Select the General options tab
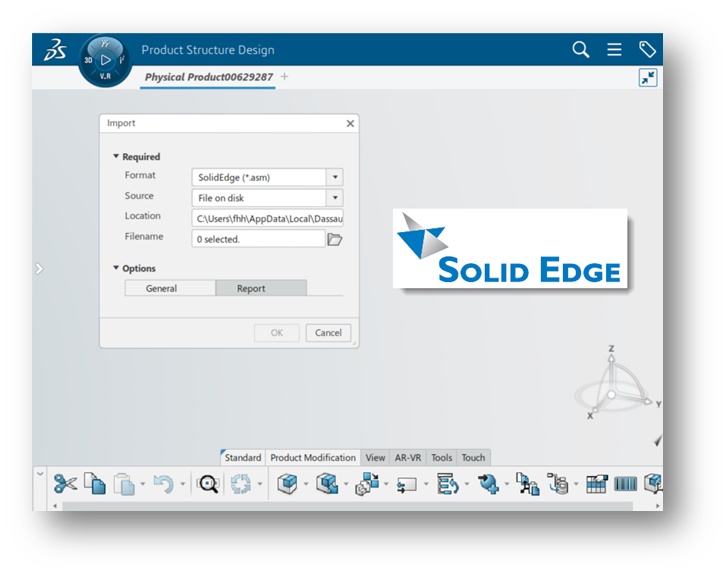This screenshot has width=728, height=576. [x=170, y=288]
